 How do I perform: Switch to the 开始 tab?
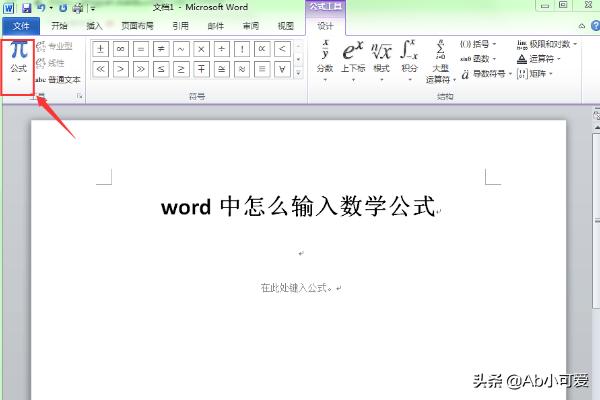[x=59, y=26]
